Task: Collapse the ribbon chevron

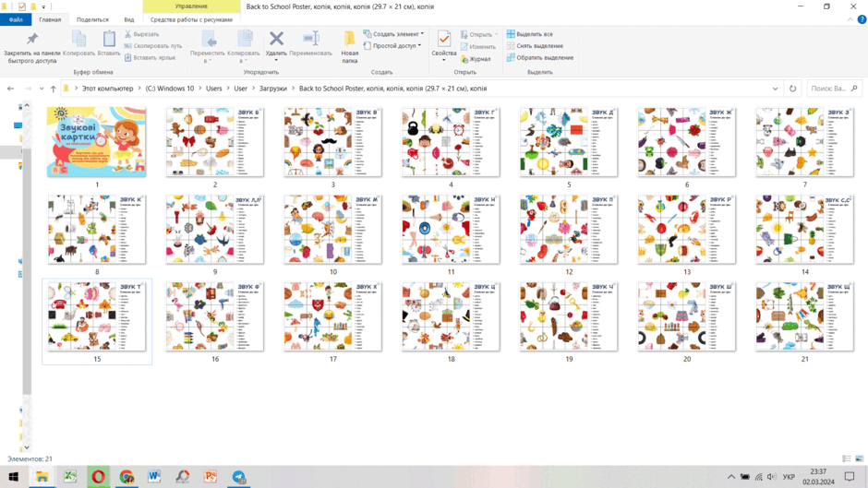Action: 850,19
